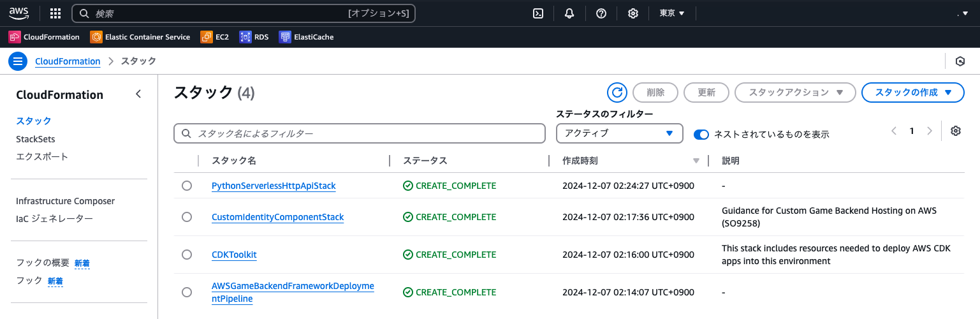Open the CDKToolkit stack link
This screenshot has width=980, height=319.
(234, 255)
